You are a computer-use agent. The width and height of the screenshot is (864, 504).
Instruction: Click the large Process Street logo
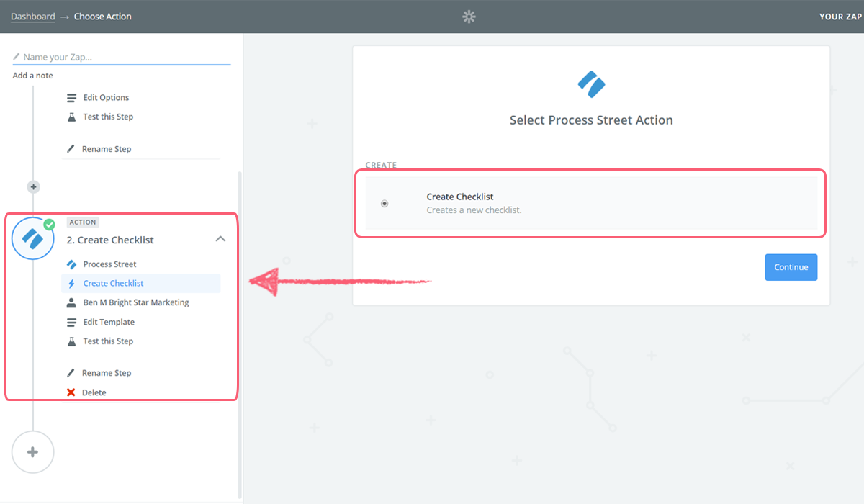point(591,84)
